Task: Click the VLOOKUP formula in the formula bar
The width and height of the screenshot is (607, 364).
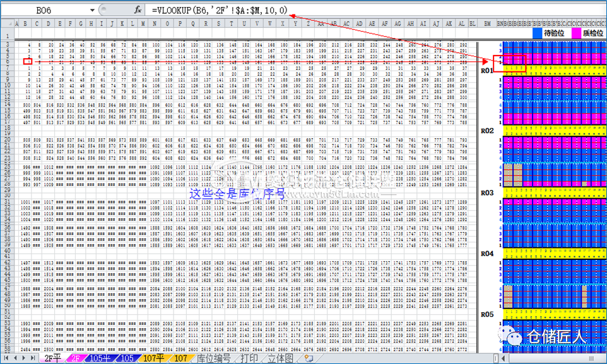Action: tap(220, 11)
